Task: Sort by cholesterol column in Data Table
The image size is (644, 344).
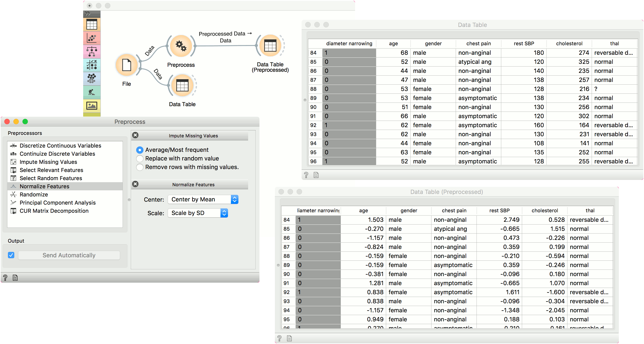Action: (569, 43)
